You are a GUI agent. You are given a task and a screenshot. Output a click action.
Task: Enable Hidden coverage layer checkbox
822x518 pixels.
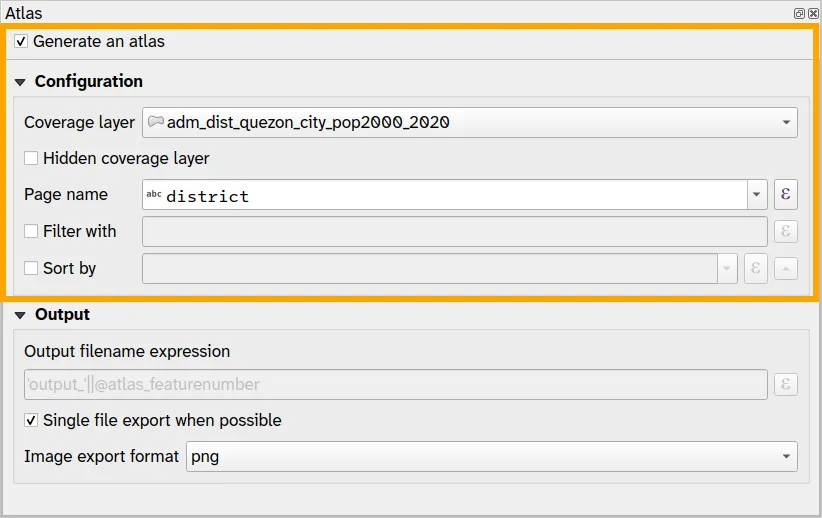click(x=31, y=158)
